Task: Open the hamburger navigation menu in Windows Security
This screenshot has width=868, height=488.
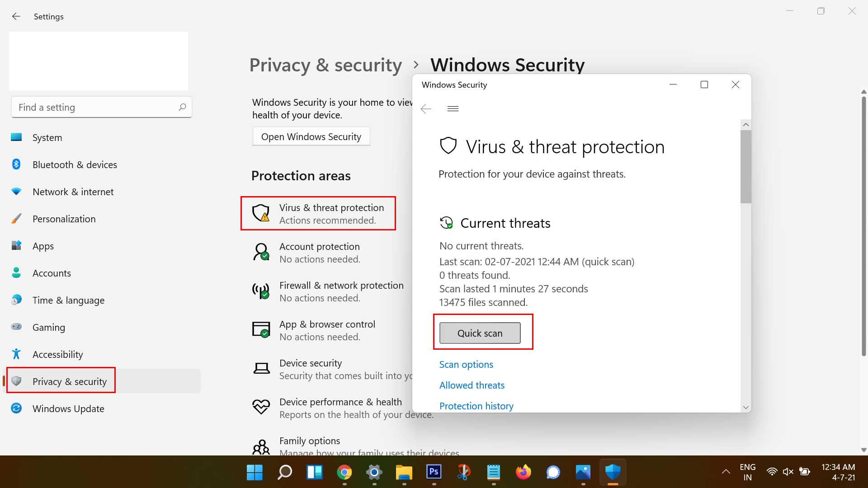Action: pyautogui.click(x=453, y=108)
